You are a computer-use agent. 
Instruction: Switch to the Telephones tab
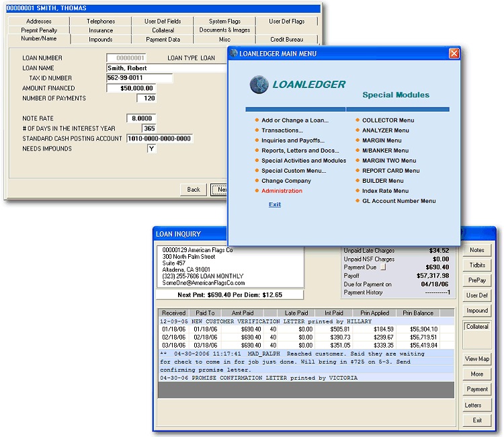101,22
